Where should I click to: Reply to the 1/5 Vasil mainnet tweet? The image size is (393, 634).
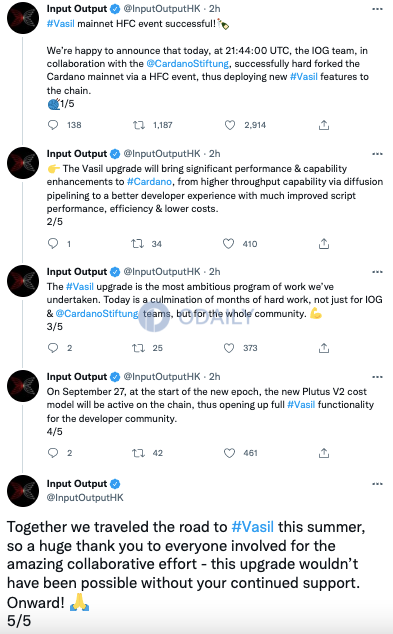[x=53, y=125]
